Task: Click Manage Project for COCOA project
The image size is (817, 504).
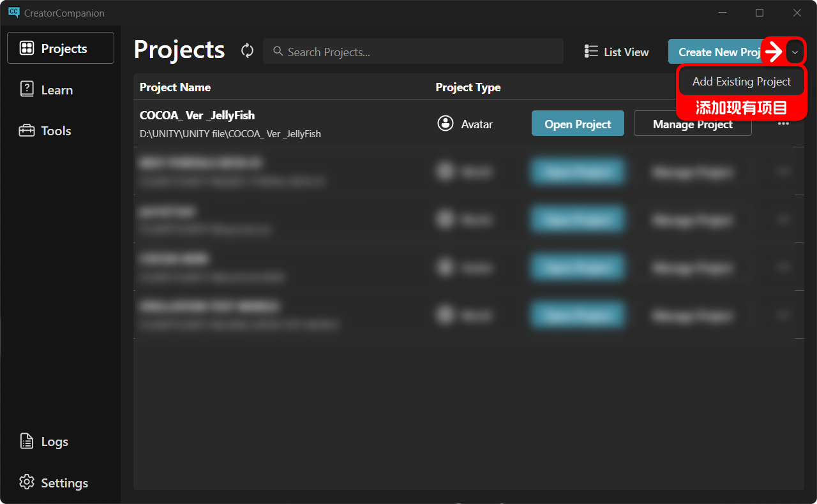Action: (693, 124)
